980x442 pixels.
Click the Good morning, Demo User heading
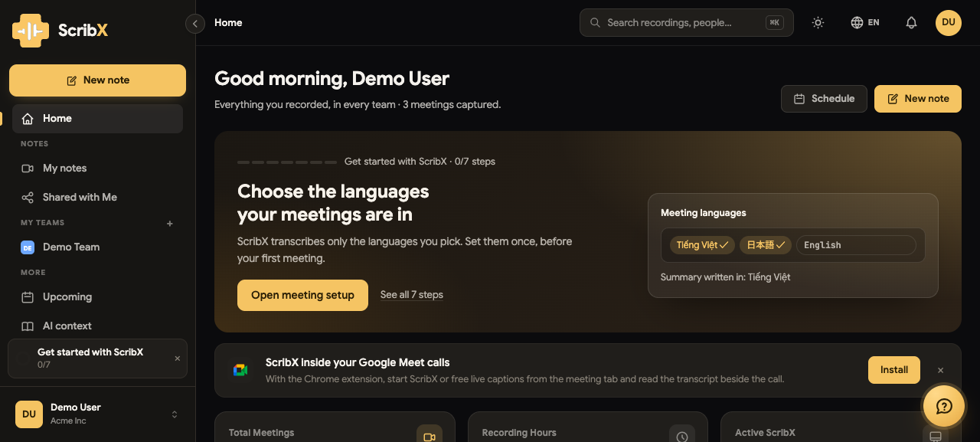332,79
